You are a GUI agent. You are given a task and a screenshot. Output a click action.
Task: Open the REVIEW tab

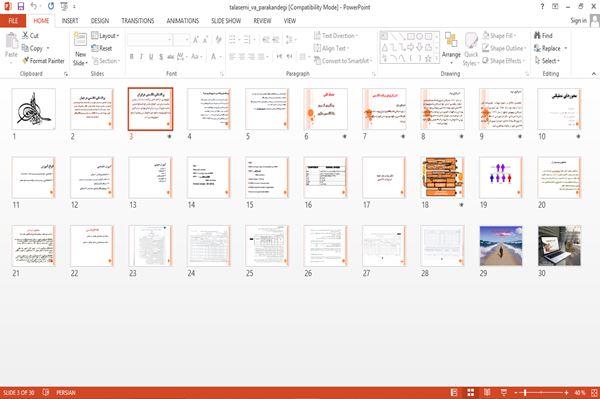[x=262, y=21]
